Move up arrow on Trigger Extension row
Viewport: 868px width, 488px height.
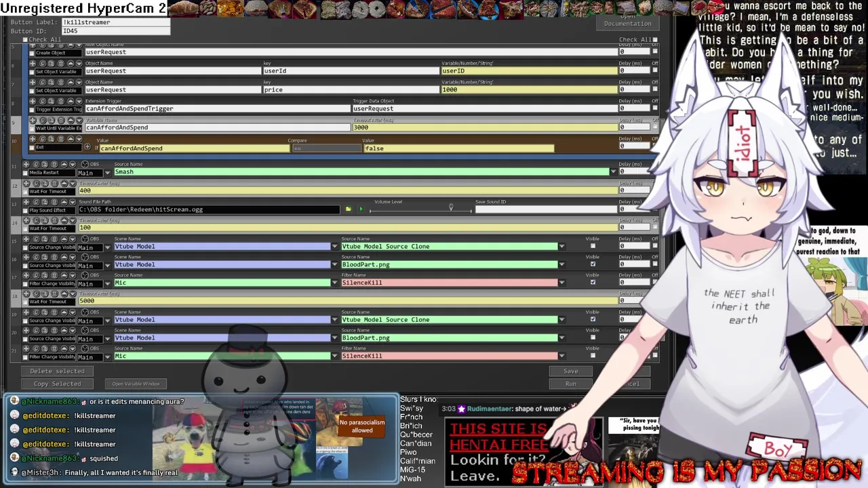click(71, 101)
